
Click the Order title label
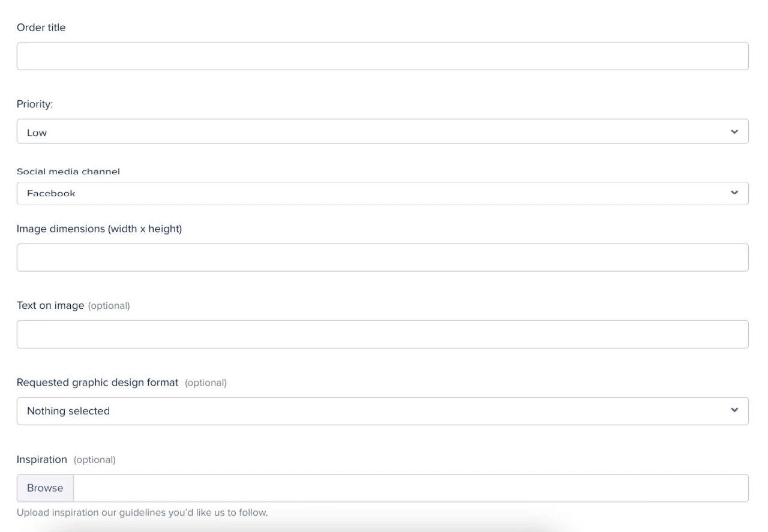tap(41, 28)
